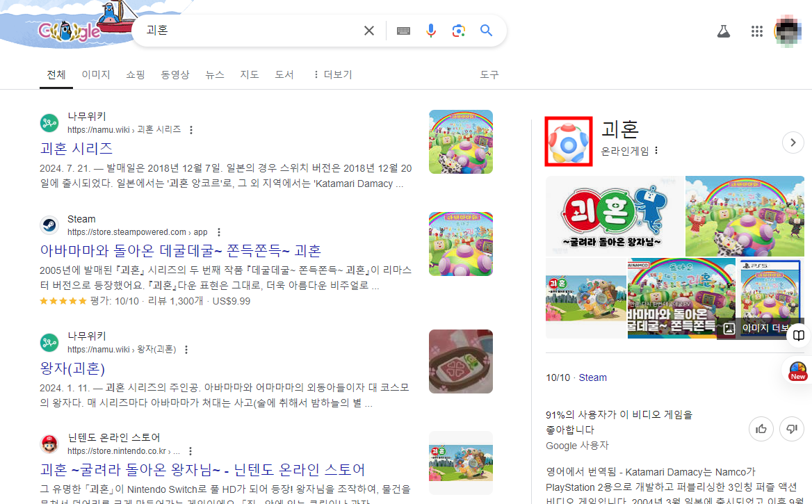Open 괴혼 ~굴려라 돌아온 왕자님~ Nintendo link
The width and height of the screenshot is (812, 504).
(x=202, y=470)
